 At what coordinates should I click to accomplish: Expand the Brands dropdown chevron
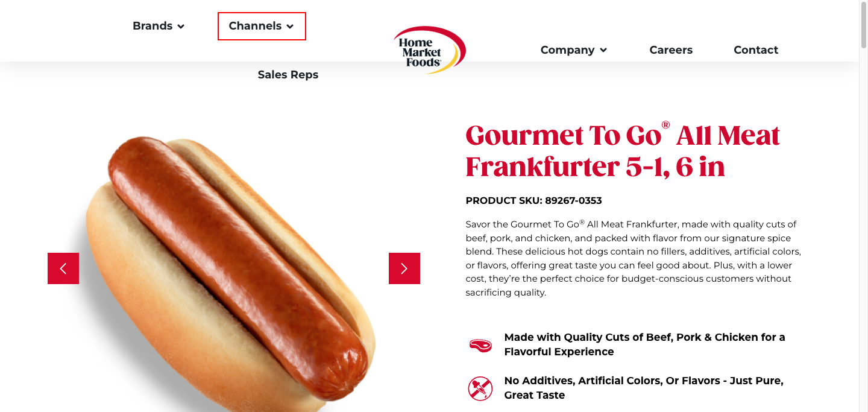pos(181,27)
